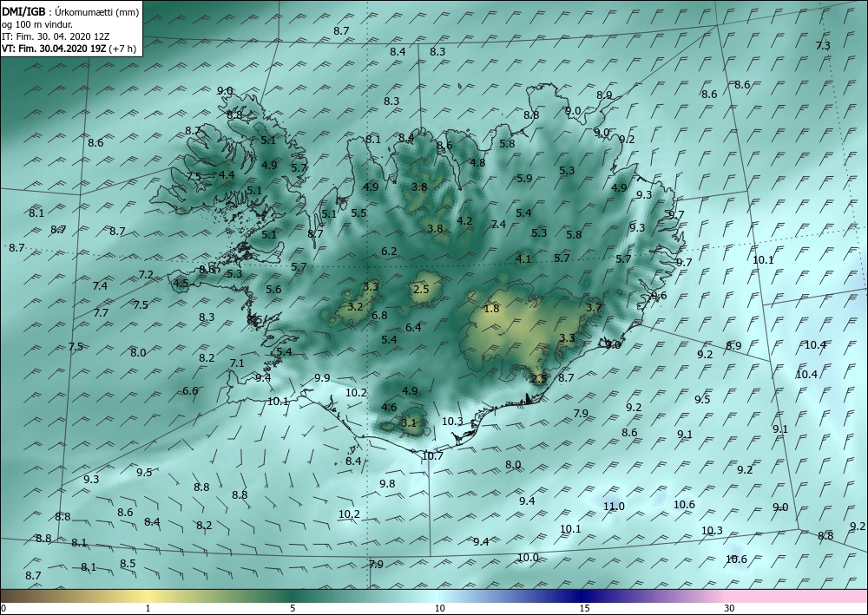This screenshot has width=868, height=615.
Task: Click the 9.8 value on the map
Action: [387, 484]
